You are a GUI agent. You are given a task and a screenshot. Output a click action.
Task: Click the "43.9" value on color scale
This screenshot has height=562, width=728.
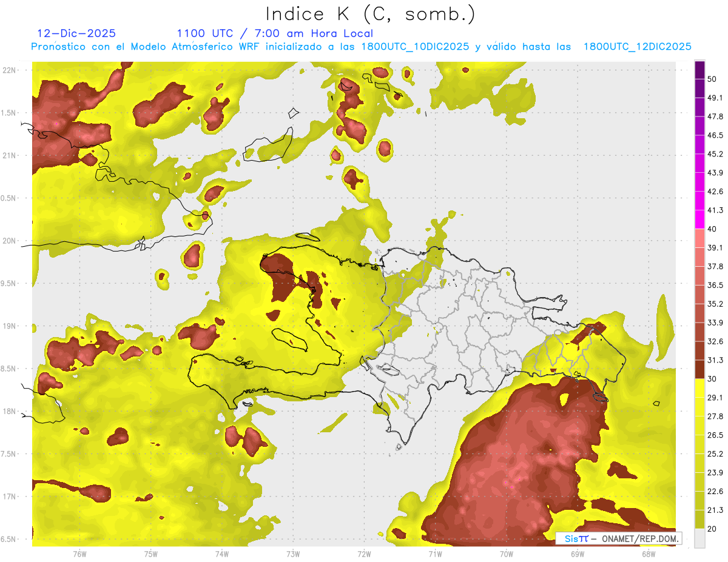715,173
